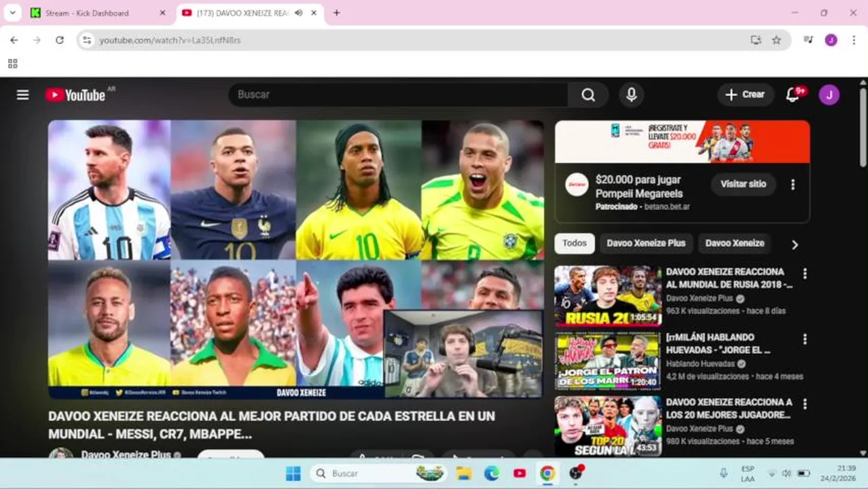Screen dimensions: 868x489
Task: Click the taskbar microphone tray icon
Action: [x=723, y=473]
